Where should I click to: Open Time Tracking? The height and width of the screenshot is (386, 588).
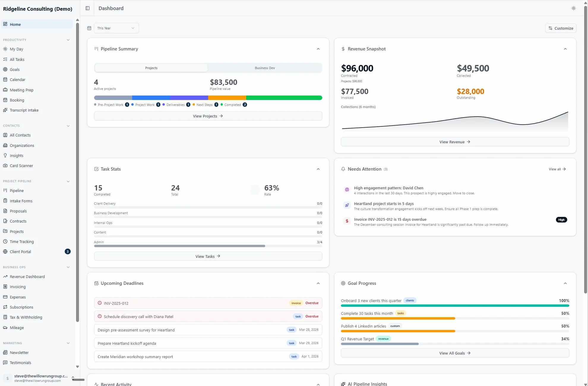tap(21, 242)
